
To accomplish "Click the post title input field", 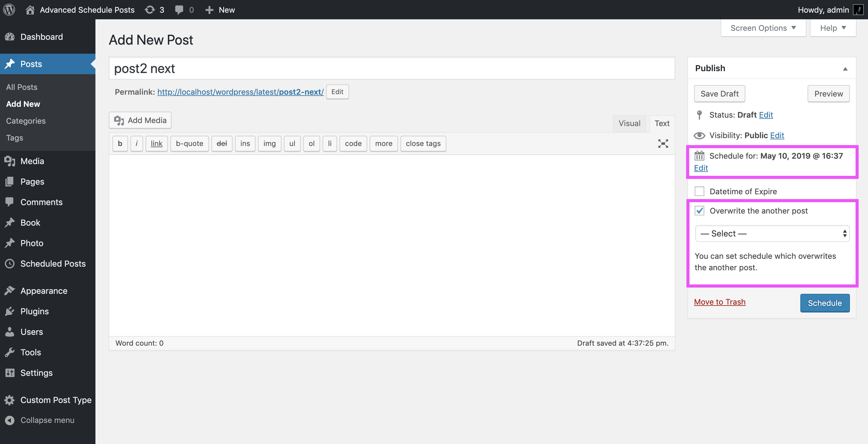I will [x=391, y=68].
